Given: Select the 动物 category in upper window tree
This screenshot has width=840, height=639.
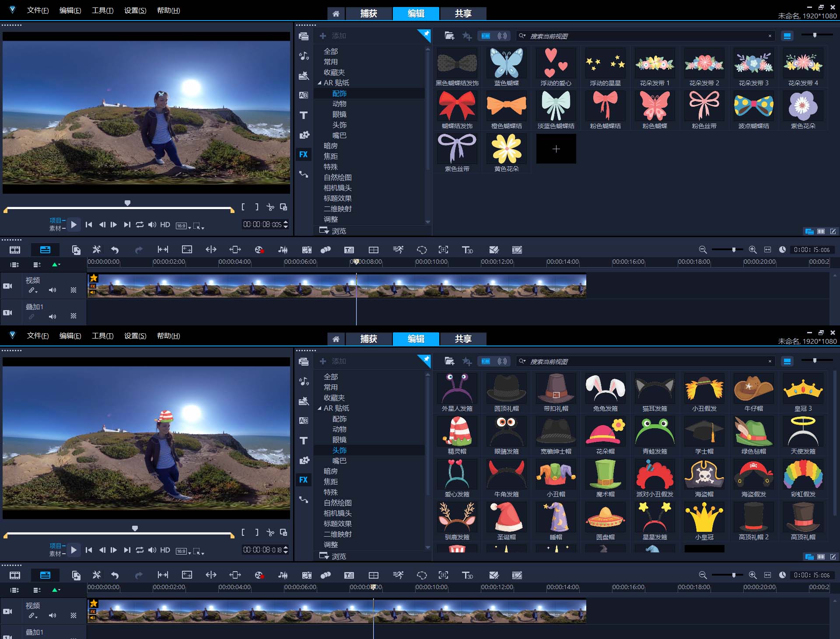Looking at the screenshot, I should (339, 104).
